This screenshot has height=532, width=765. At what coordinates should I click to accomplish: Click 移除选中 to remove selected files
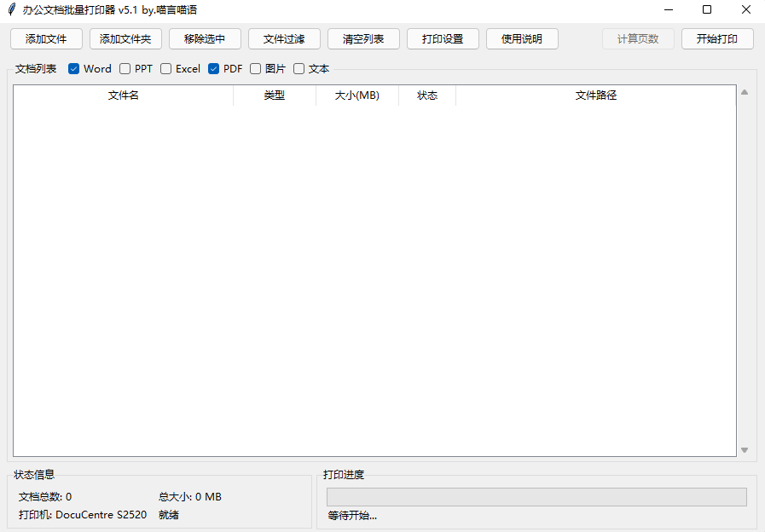point(204,38)
